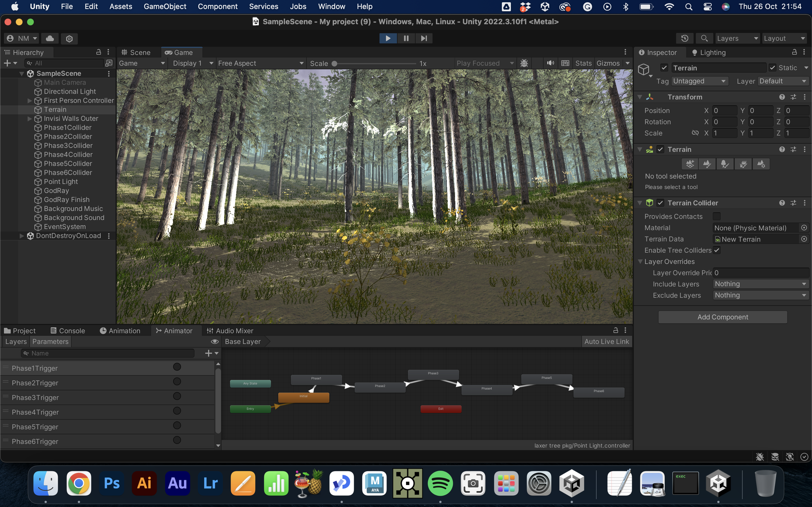
Task: Open the GameObject menu
Action: coord(165,6)
